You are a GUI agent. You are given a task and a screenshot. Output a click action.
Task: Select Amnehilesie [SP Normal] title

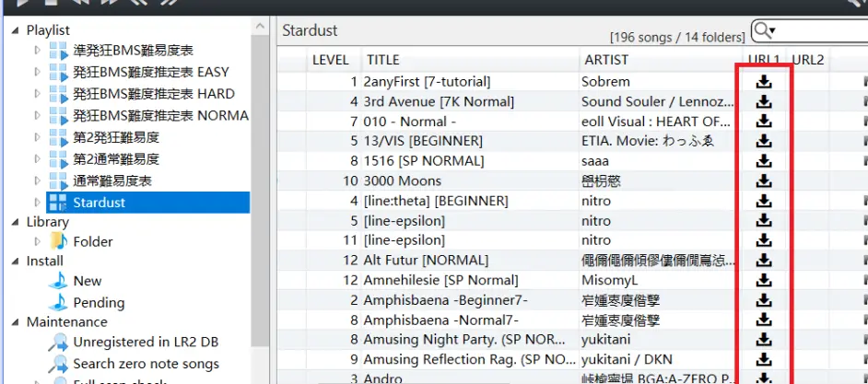[440, 280]
